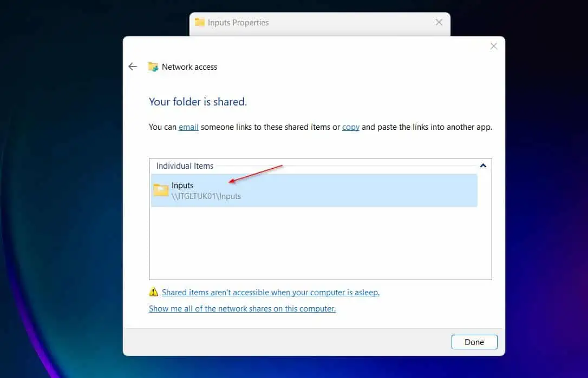
Task: Click the yellow warning triangle icon
Action: click(153, 292)
